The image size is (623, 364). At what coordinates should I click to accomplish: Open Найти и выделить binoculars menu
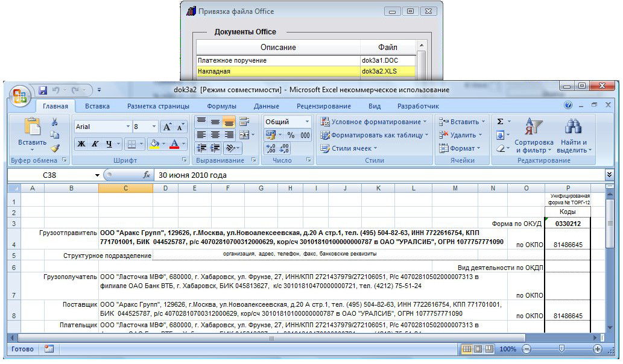(x=574, y=136)
